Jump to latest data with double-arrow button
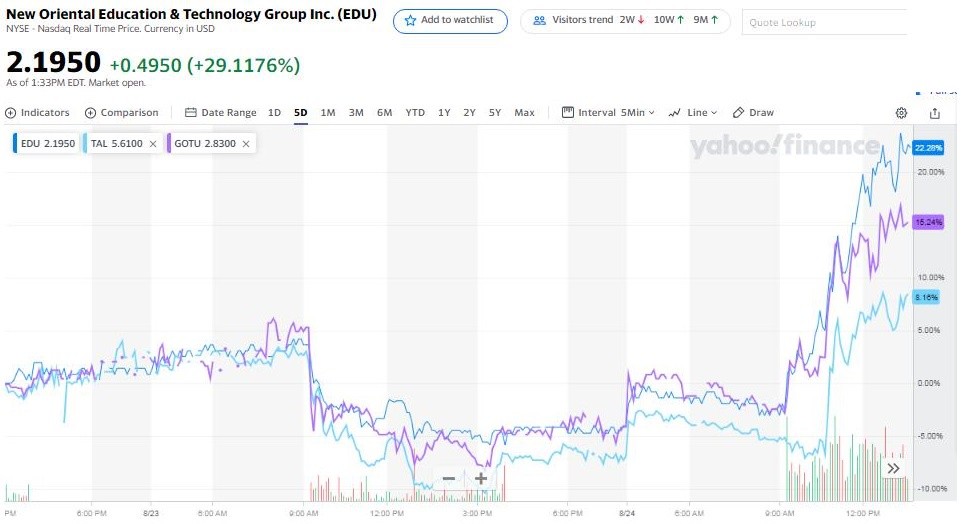The image size is (961, 524). click(893, 468)
